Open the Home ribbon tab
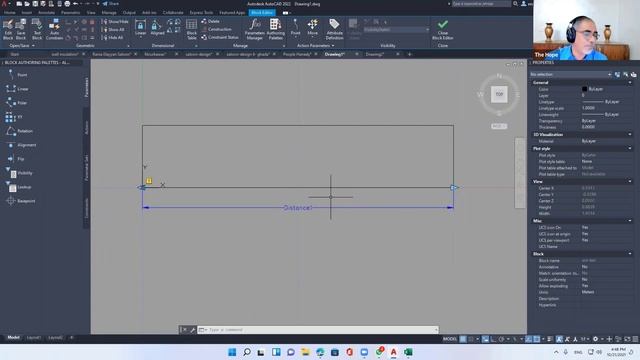 click(x=9, y=13)
